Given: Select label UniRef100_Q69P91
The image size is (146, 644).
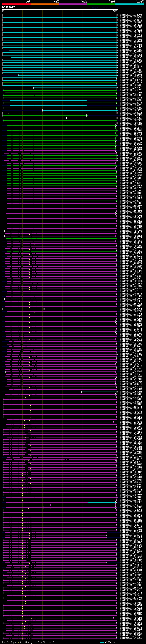Looking at the screenshot, I should (131, 311).
